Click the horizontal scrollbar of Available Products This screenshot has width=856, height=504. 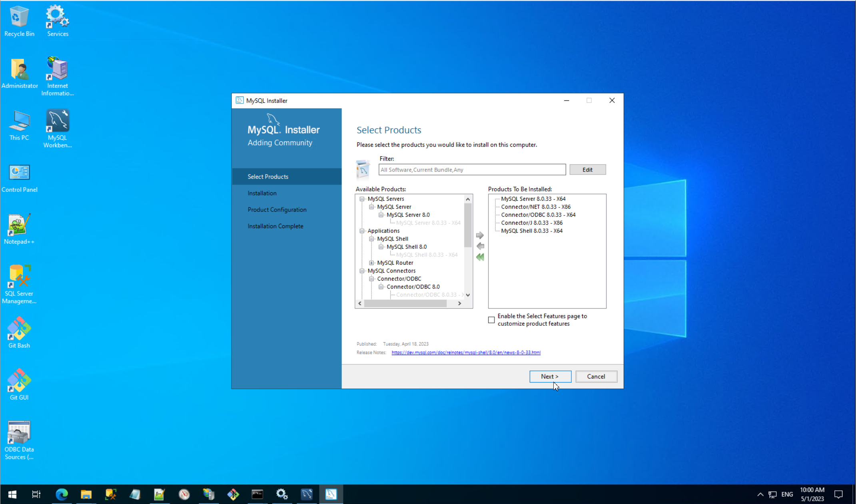405,303
